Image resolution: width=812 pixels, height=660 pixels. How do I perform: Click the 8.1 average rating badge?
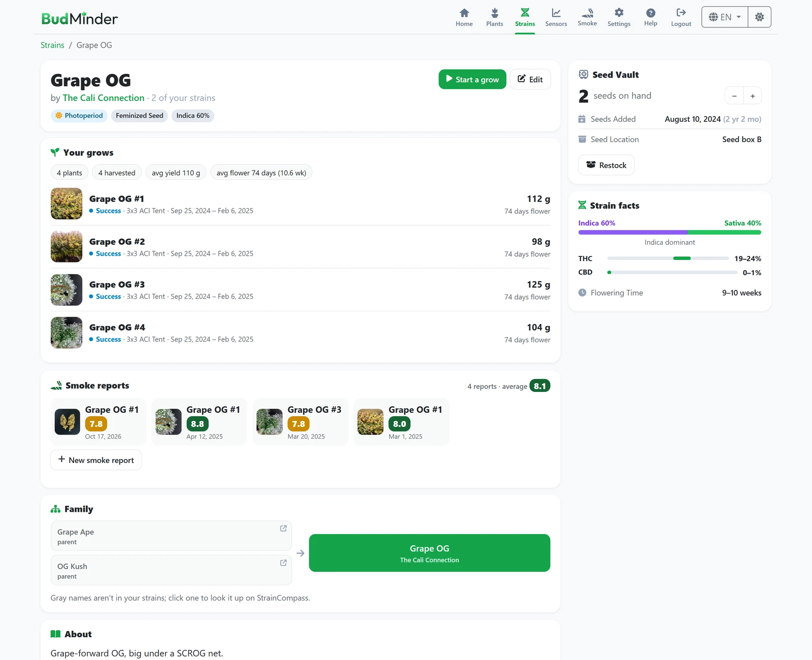point(539,386)
